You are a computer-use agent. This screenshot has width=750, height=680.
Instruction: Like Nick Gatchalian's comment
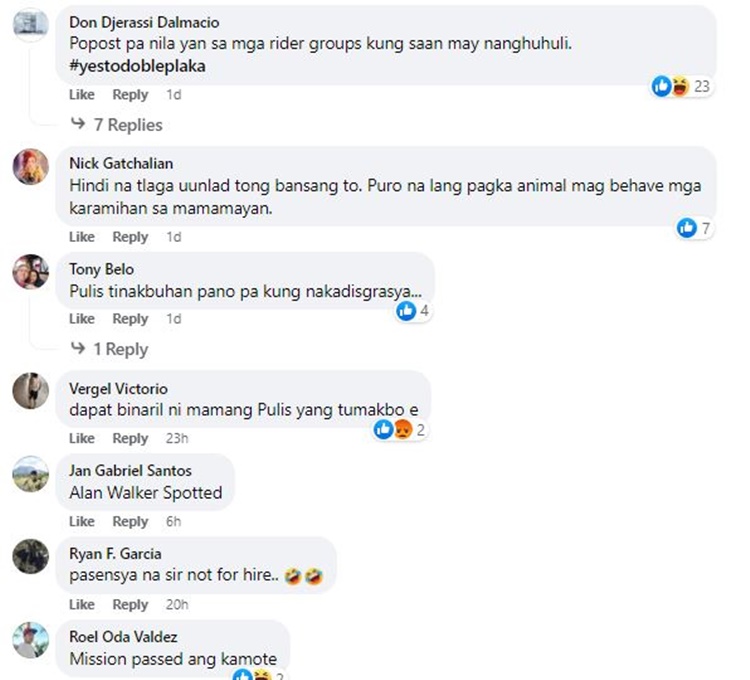[82, 237]
